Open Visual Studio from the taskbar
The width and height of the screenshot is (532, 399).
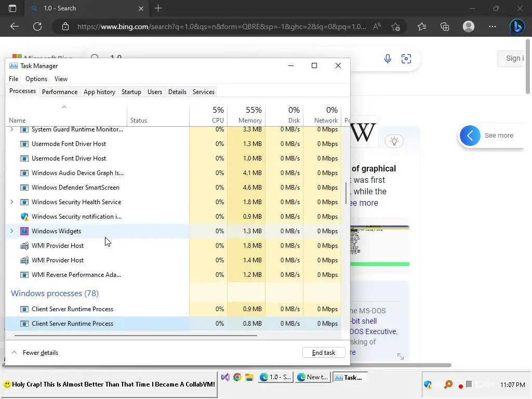pos(225,377)
